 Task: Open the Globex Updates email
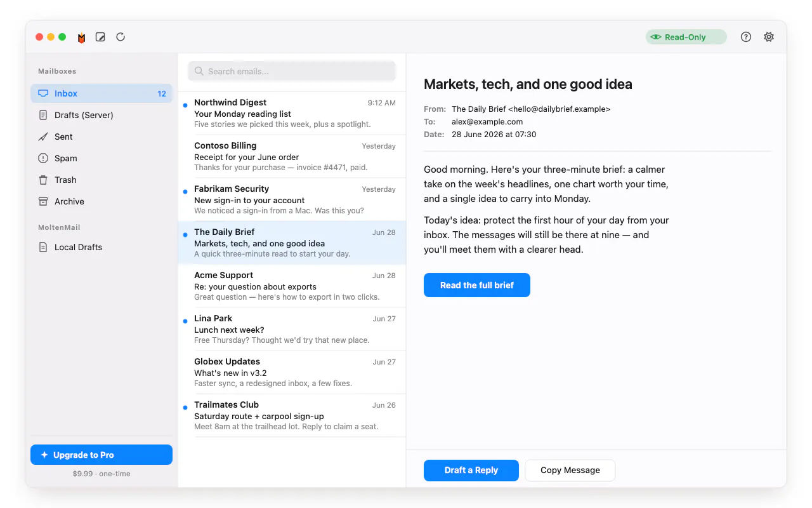292,372
